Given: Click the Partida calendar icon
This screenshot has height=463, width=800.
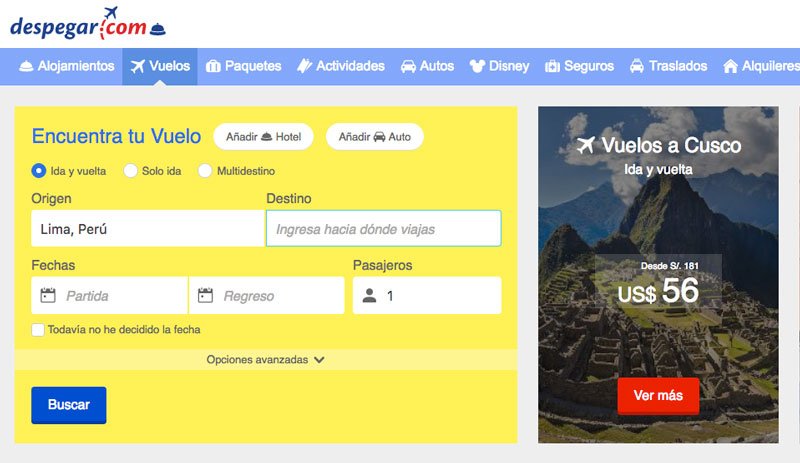Looking at the screenshot, I should pyautogui.click(x=48, y=295).
